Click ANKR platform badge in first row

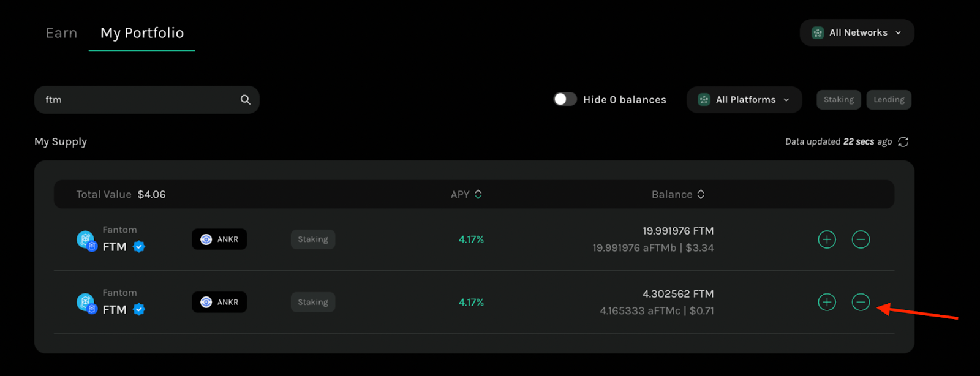[x=219, y=239]
